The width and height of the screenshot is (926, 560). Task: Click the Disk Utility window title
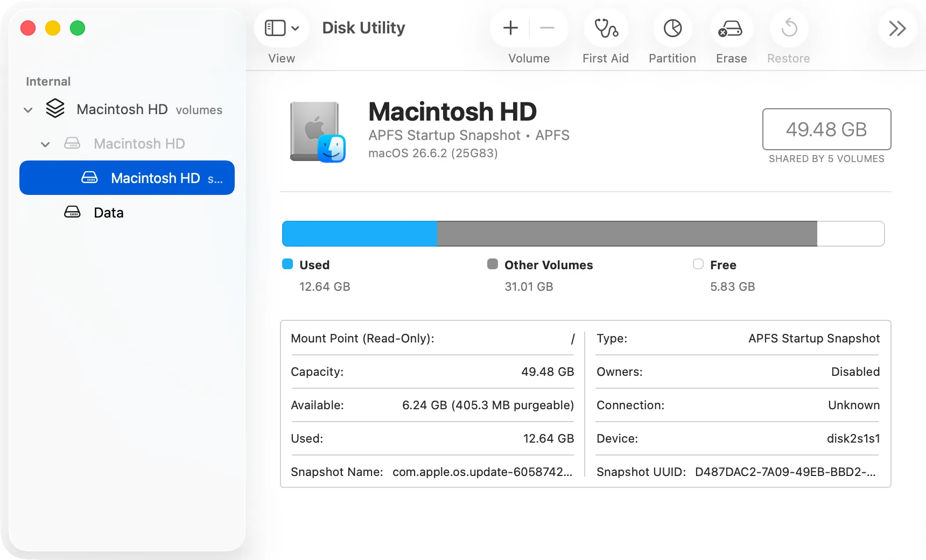[x=363, y=28]
